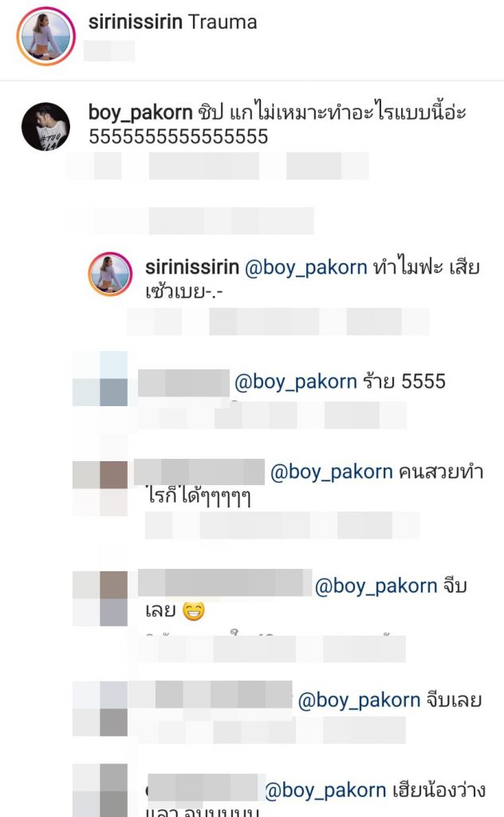
Task: Tap @boy_pakorn mention in the grinning emoji comment
Action: [x=376, y=586]
